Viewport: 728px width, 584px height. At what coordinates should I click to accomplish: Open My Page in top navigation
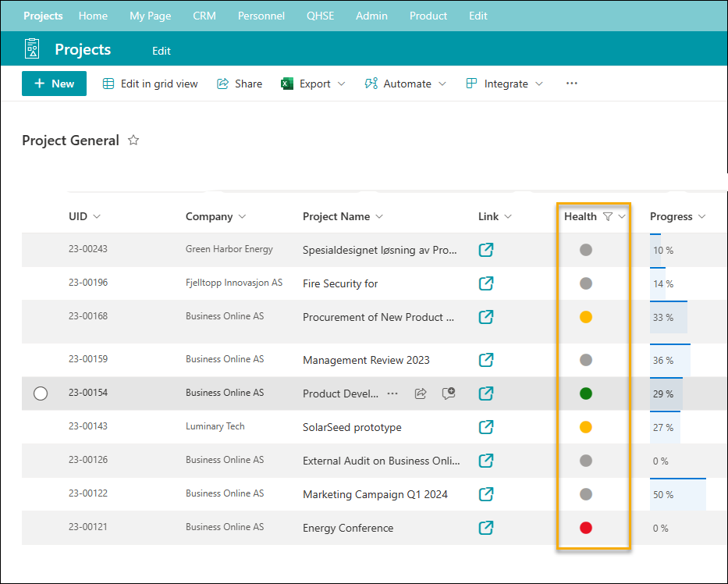tap(151, 16)
